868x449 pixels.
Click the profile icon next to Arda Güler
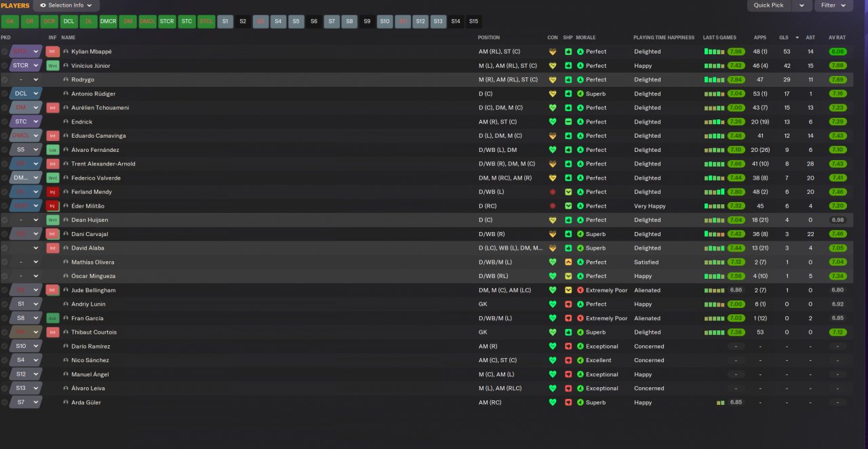coord(66,402)
